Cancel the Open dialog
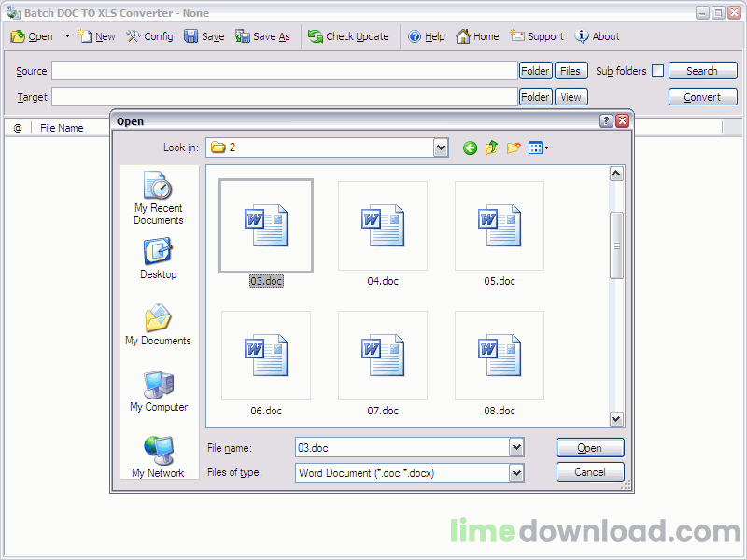 (590, 472)
